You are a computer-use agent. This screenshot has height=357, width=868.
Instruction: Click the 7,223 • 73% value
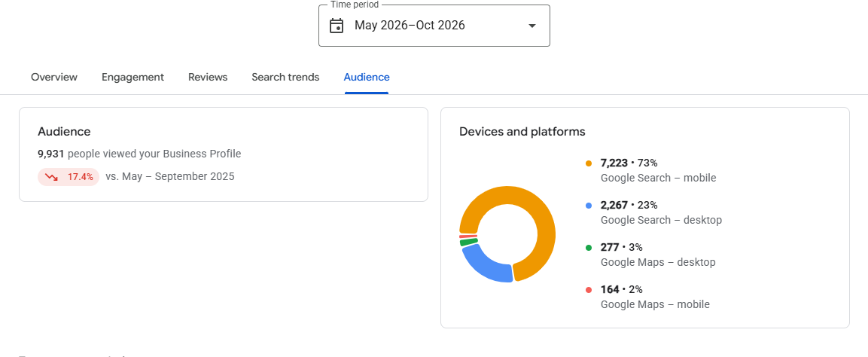(629, 163)
